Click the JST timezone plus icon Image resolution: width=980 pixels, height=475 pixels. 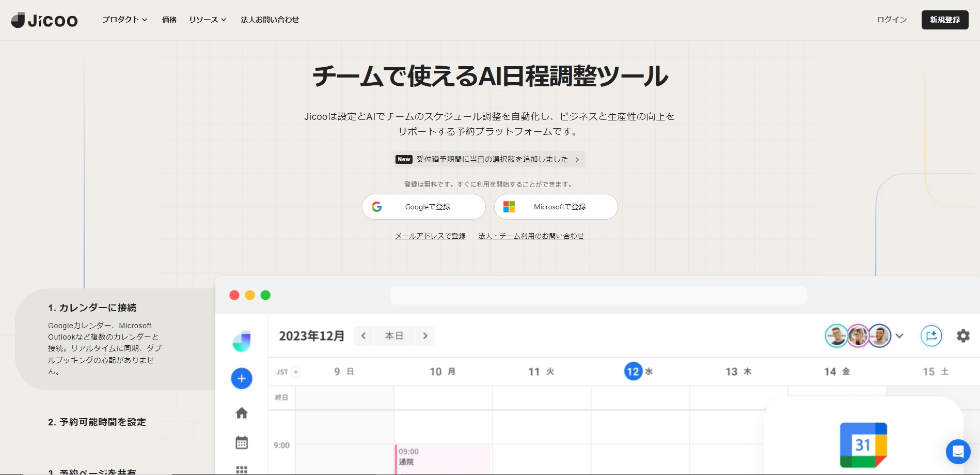pos(296,372)
